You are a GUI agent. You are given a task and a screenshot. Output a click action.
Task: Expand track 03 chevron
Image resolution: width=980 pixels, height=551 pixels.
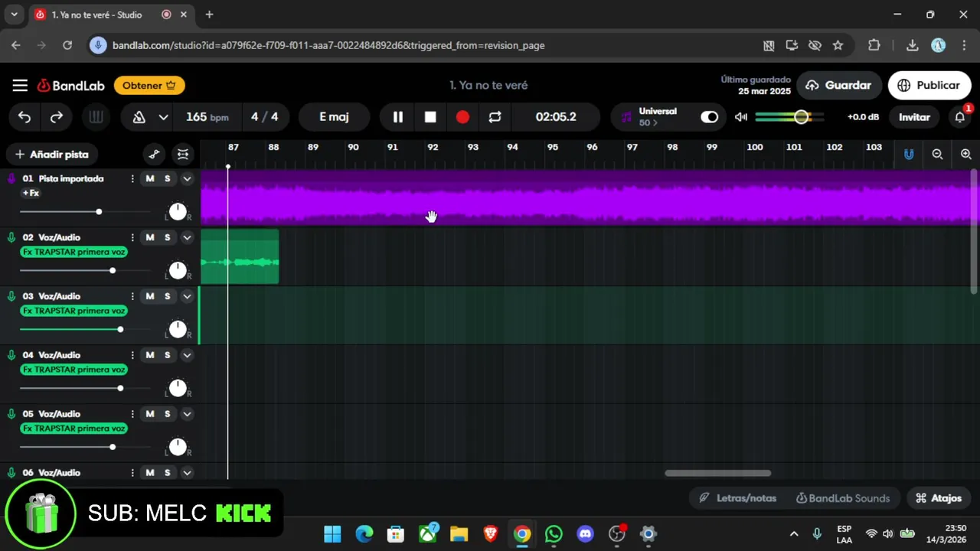[x=187, y=296]
